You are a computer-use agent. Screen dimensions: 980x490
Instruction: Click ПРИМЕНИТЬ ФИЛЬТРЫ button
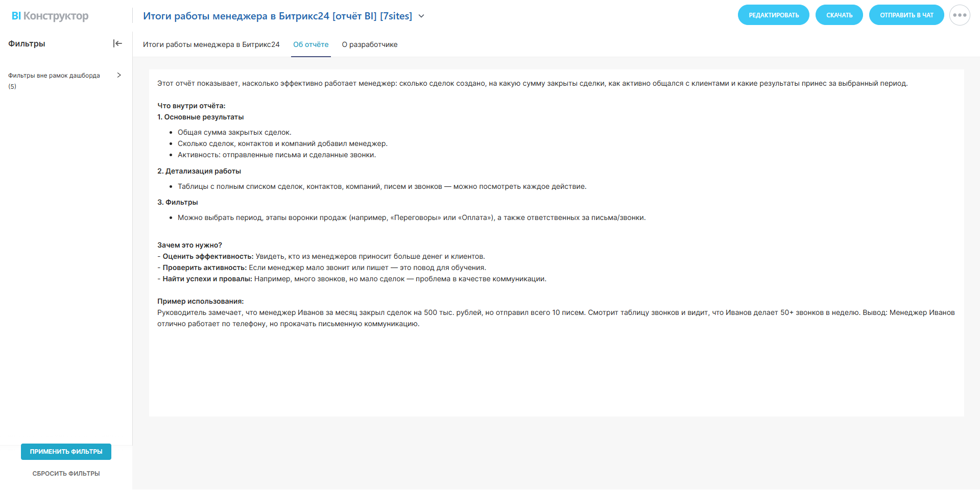point(66,452)
